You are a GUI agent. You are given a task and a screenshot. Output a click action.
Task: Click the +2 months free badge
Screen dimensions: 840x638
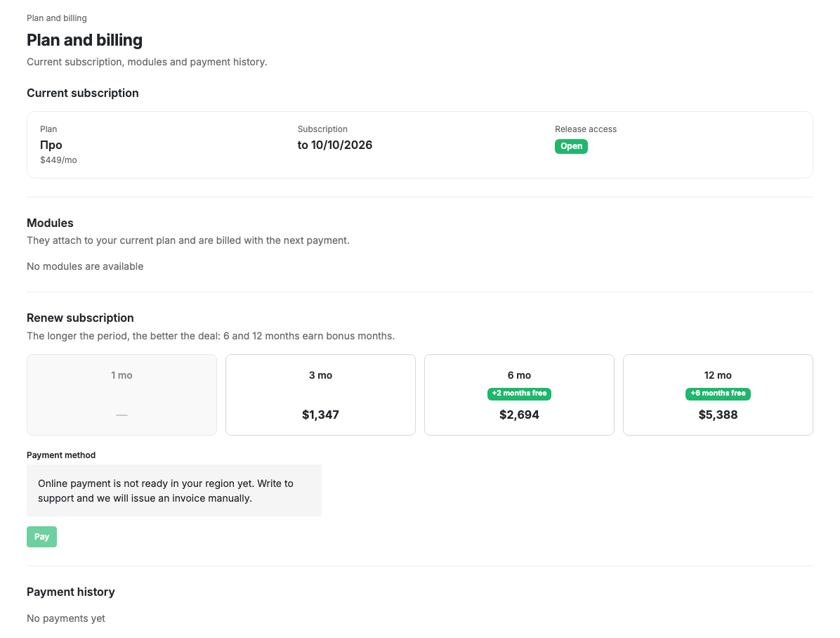519,393
